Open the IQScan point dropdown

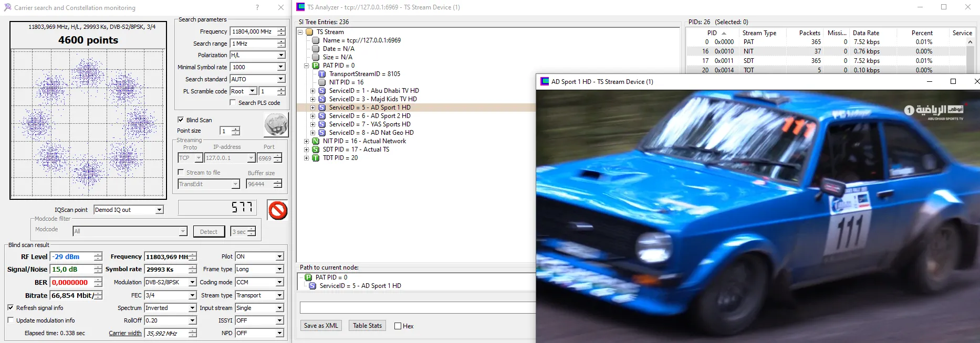pyautogui.click(x=159, y=210)
